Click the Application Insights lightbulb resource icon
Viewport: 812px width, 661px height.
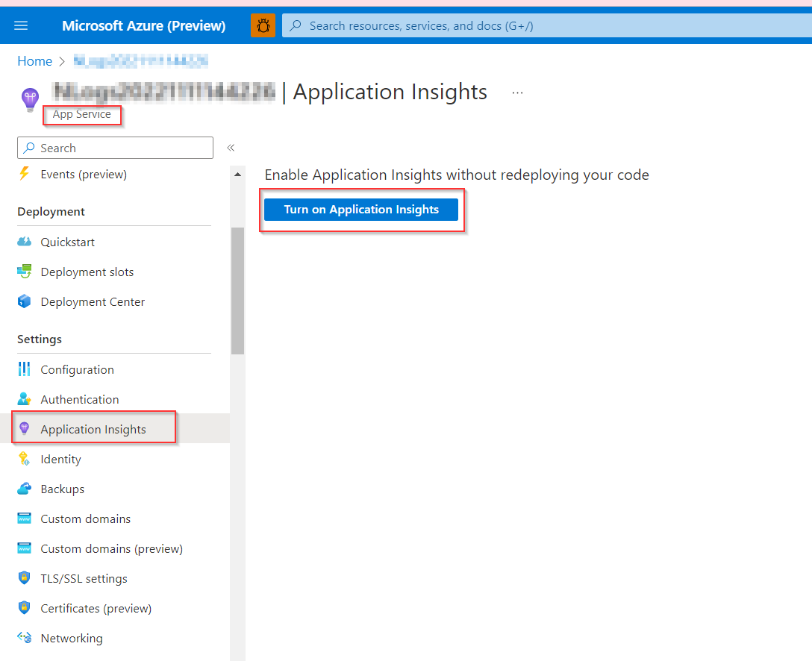(30, 99)
